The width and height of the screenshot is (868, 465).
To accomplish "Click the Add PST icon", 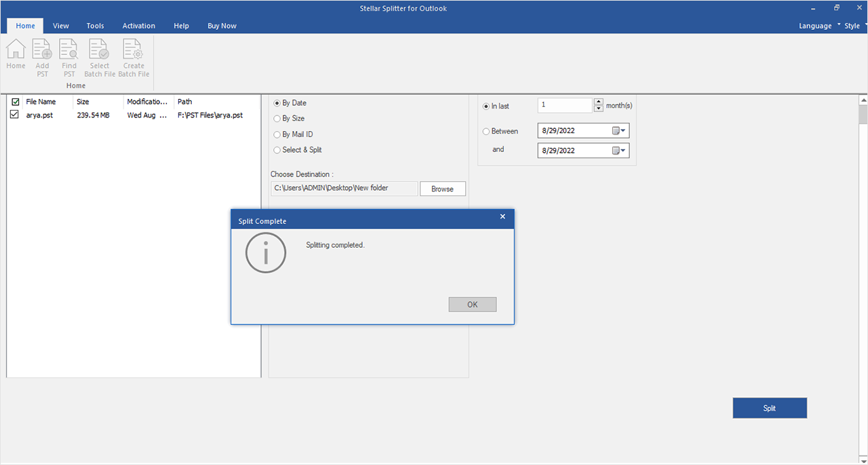I will tap(43, 58).
